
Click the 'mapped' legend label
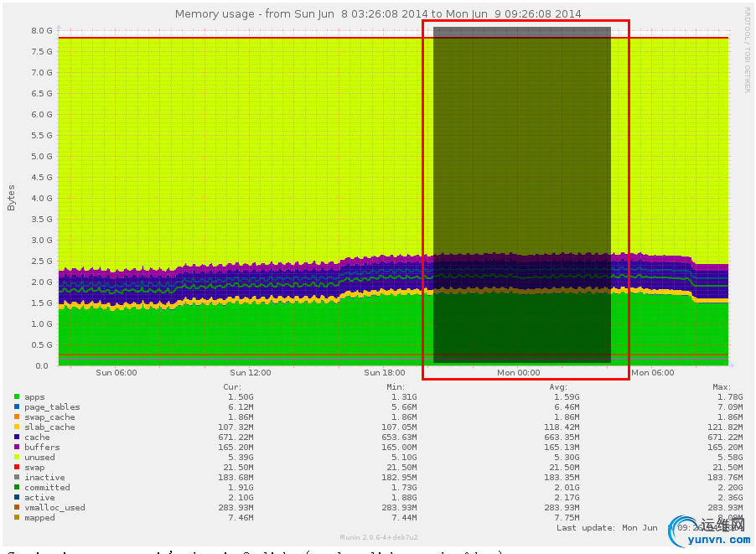click(x=39, y=518)
